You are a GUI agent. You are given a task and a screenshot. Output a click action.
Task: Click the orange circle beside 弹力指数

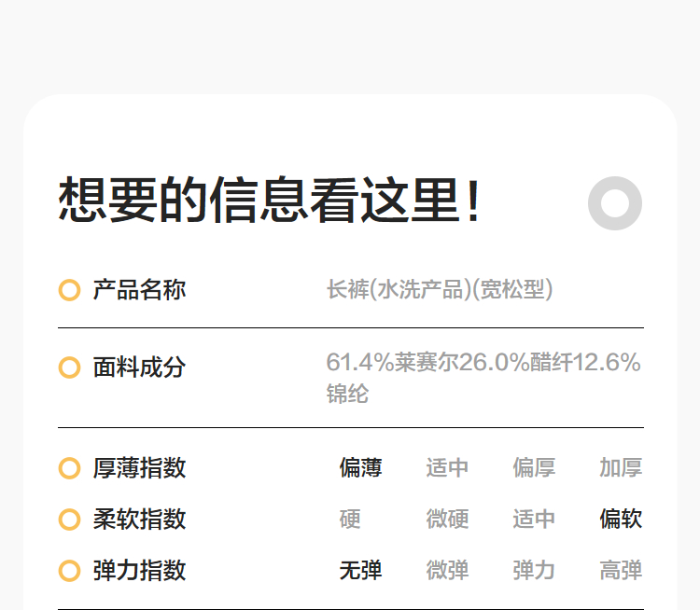point(70,571)
